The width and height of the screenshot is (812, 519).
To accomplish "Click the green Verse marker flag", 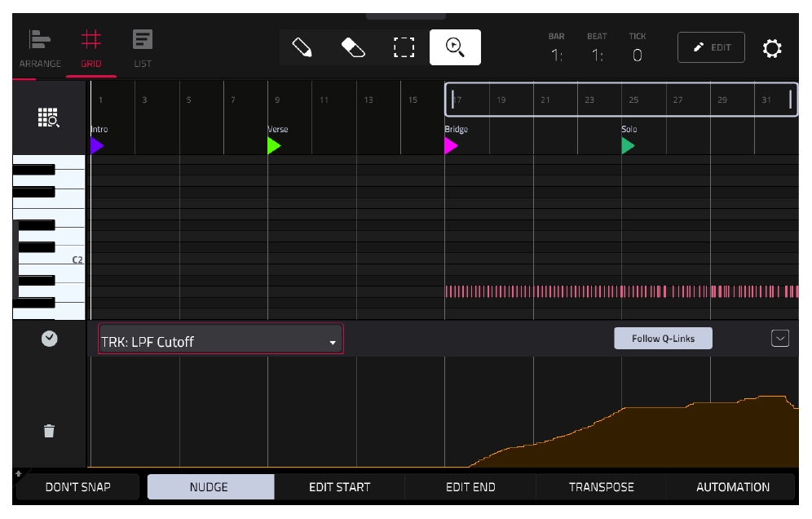I will (274, 146).
